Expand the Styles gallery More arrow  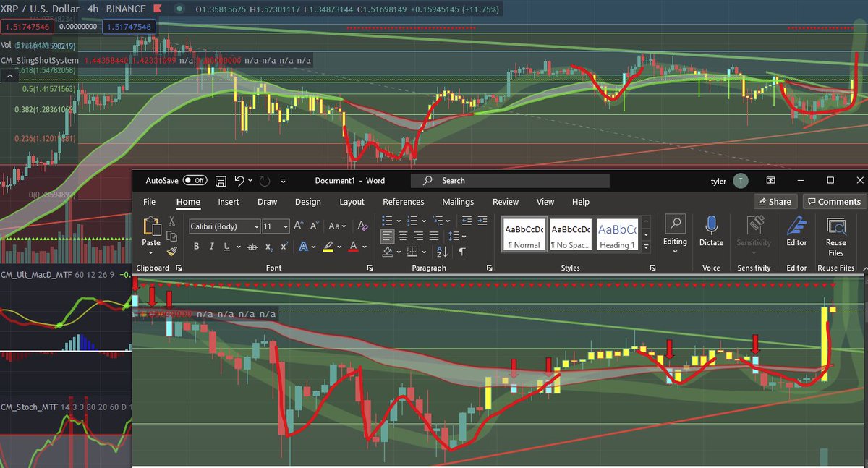click(646, 246)
